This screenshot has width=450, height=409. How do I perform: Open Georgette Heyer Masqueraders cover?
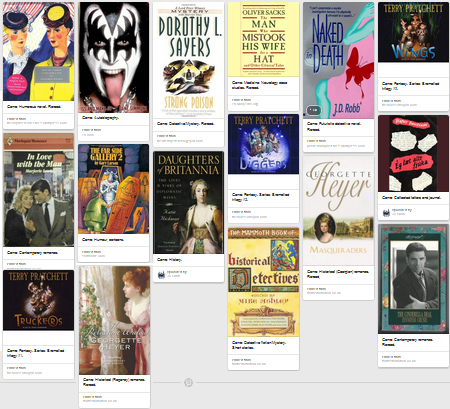coord(339,211)
